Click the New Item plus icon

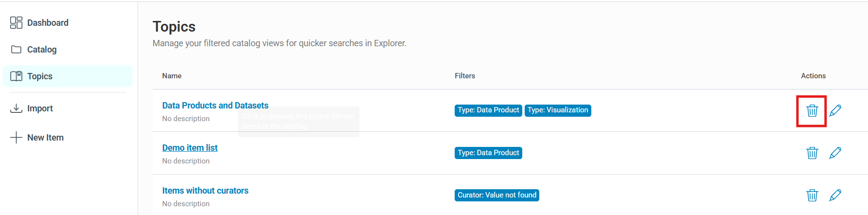(17, 137)
